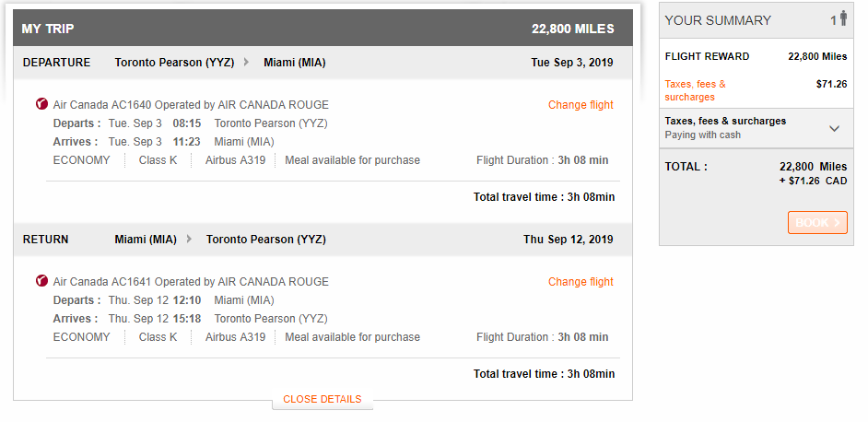Click the Thu Sep 12, 2019 return date

(x=568, y=240)
